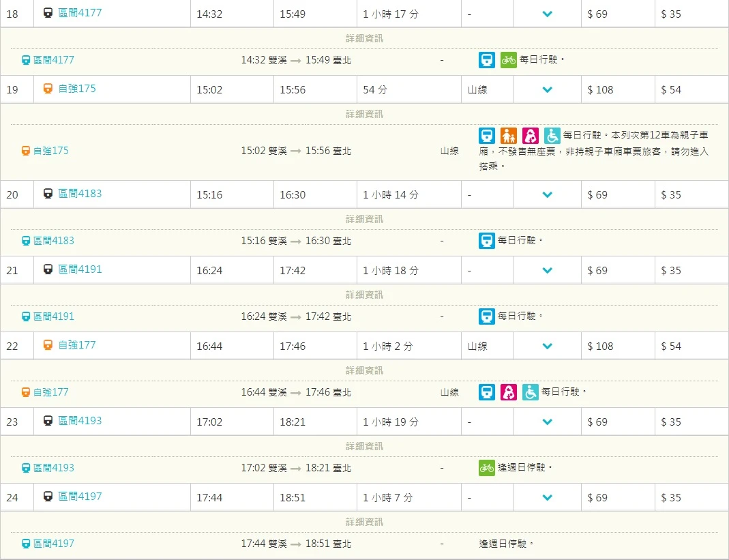Click the blue train icon in 自強177 details

[x=487, y=392]
